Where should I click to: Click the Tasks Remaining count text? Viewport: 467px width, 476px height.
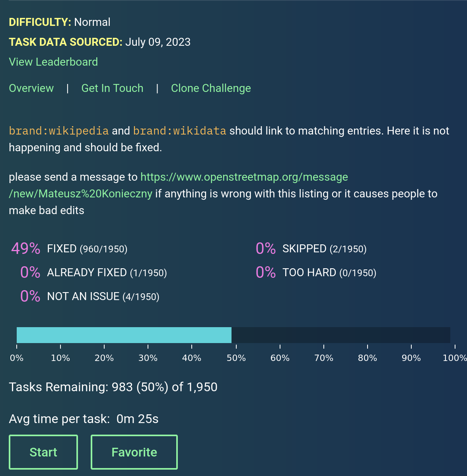113,386
